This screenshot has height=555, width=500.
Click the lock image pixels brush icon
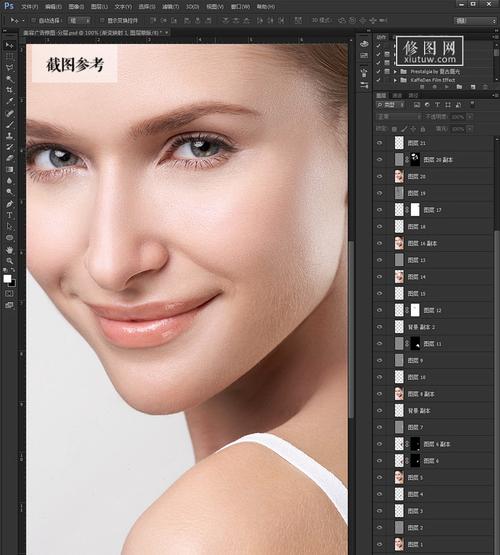[x=404, y=129]
